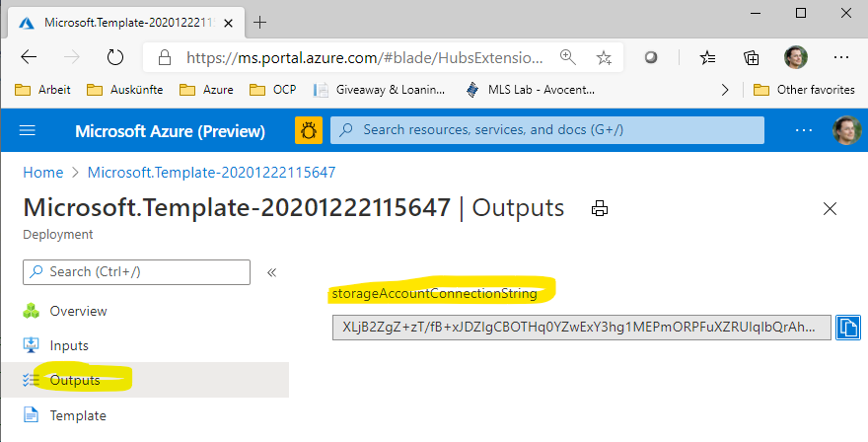This screenshot has width=868, height=442.
Task: Close the Microsoft.Template browser tab
Action: click(228, 24)
